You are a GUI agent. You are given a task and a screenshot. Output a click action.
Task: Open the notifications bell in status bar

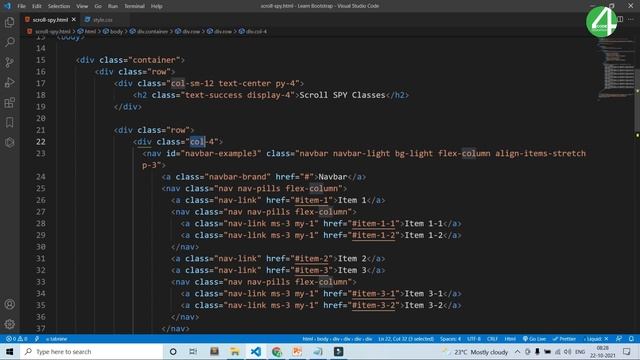coord(631,339)
